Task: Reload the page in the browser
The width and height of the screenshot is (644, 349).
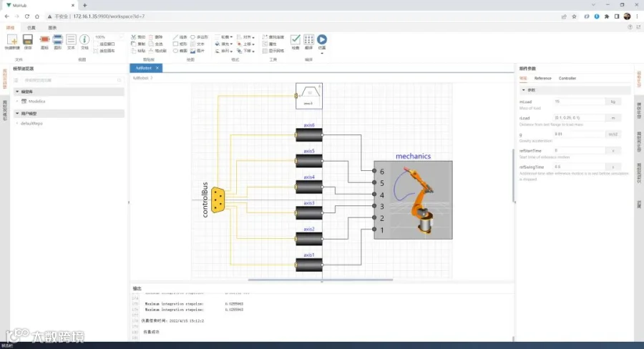Action: click(x=26, y=16)
